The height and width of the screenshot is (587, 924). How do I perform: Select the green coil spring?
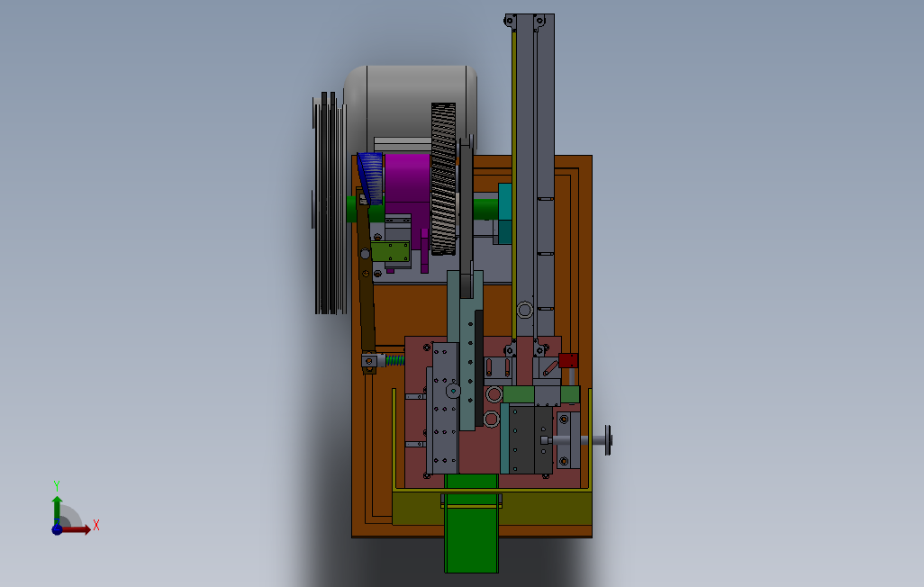[394, 359]
